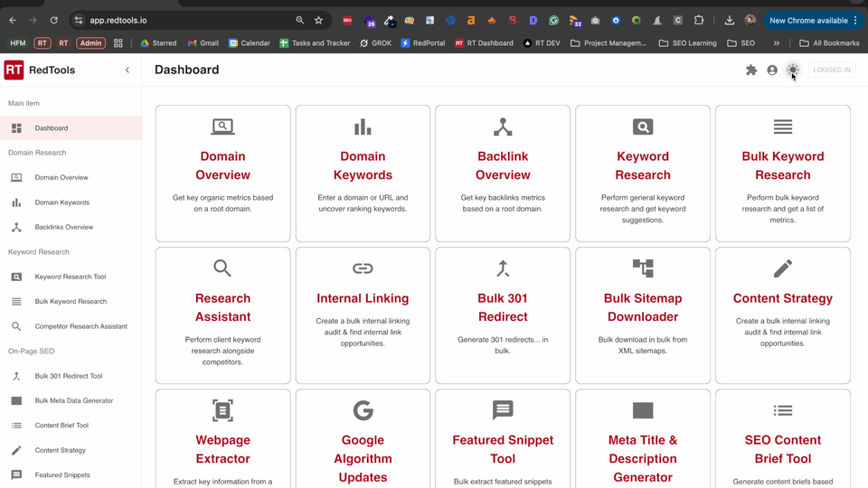868x488 pixels.
Task: Open Featured Snippets in the sidebar
Action: [71, 474]
